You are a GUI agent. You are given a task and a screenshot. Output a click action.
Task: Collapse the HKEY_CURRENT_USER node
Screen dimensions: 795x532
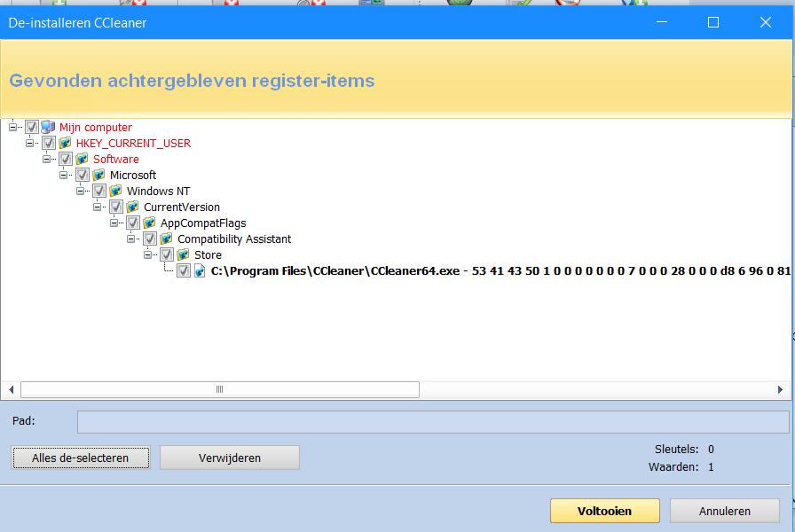click(x=29, y=143)
